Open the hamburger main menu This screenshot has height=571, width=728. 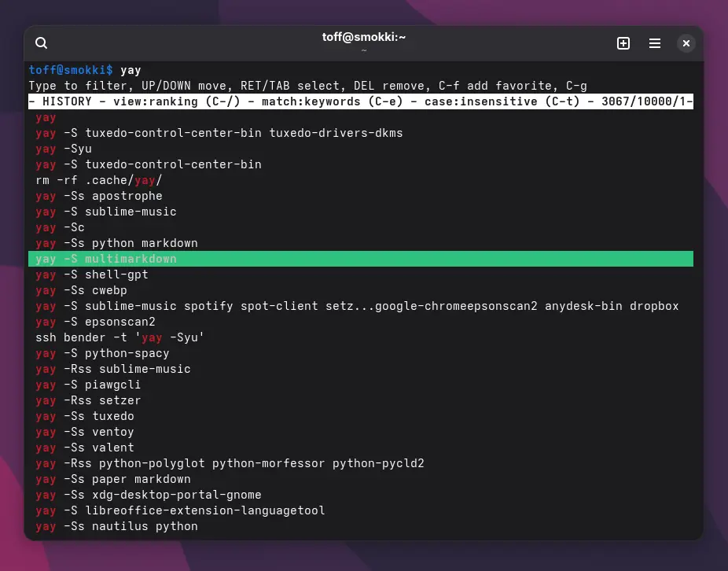[x=655, y=43]
